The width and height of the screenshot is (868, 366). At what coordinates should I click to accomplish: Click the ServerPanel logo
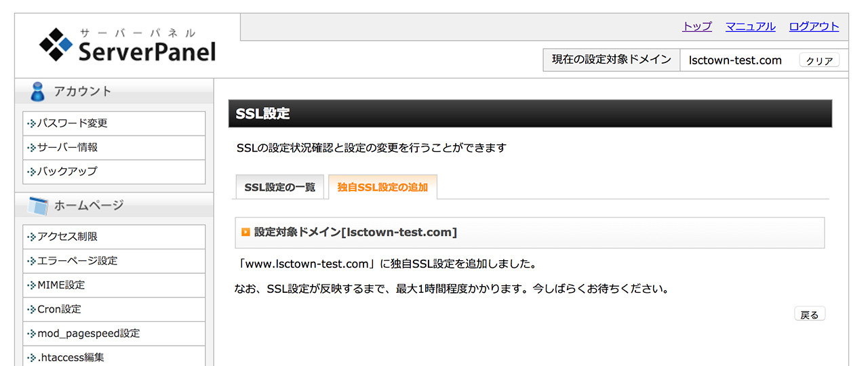click(x=127, y=45)
